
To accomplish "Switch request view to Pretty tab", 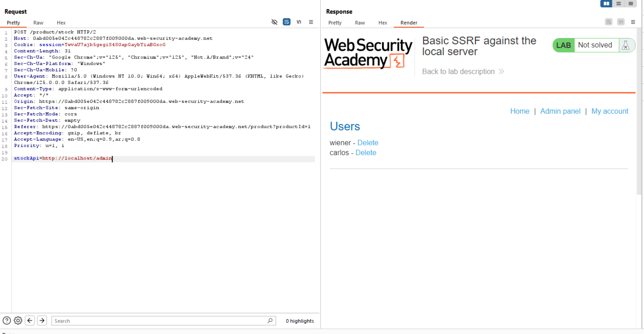I will click(13, 23).
